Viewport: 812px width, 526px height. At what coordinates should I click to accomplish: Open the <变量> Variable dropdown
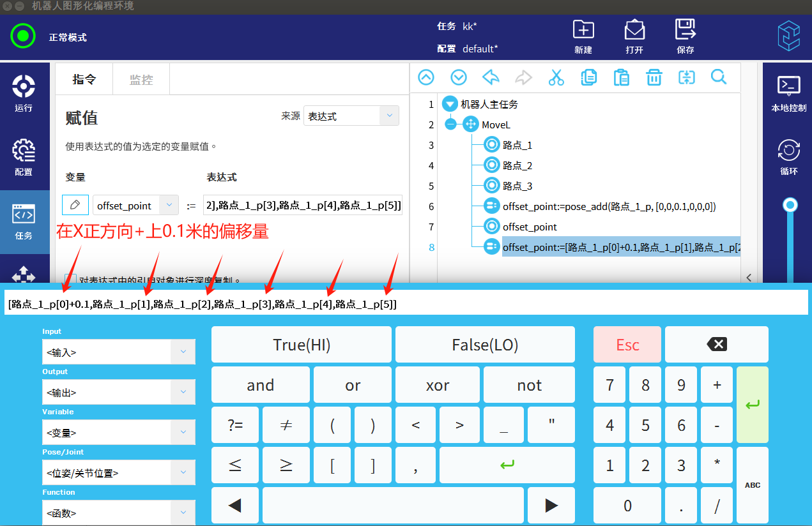click(119, 432)
